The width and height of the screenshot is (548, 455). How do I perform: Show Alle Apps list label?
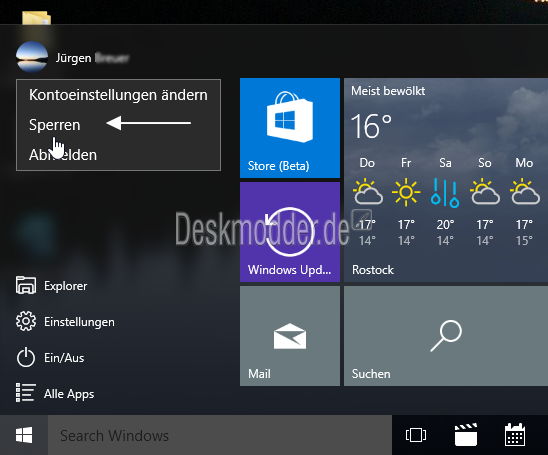(x=69, y=394)
